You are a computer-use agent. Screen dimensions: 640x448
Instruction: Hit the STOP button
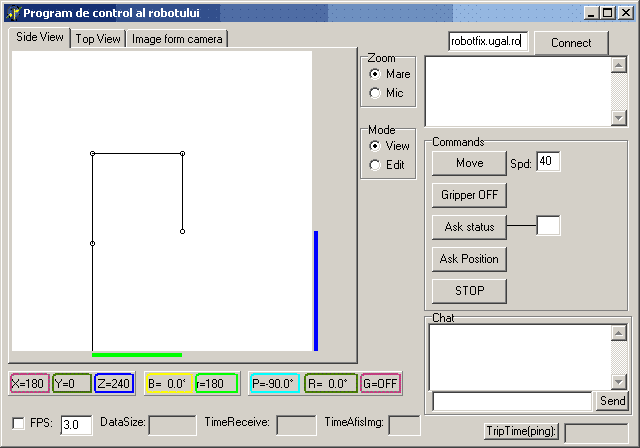[469, 291]
